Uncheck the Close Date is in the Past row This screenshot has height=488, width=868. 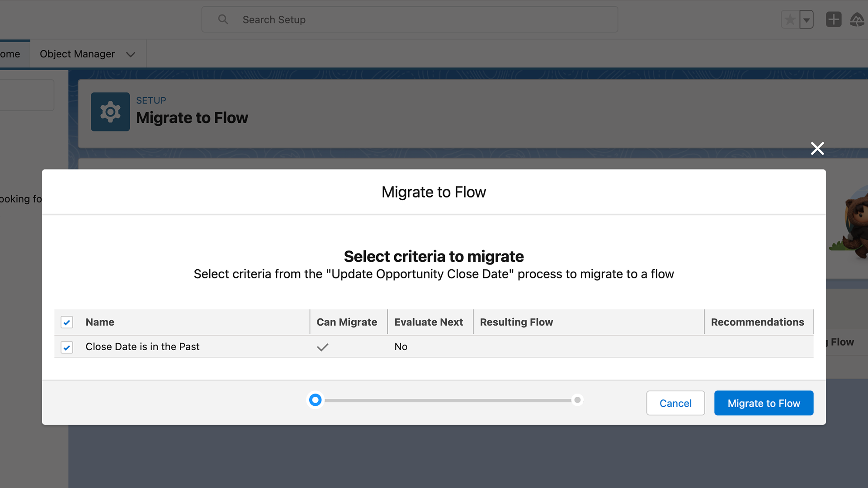click(x=67, y=347)
